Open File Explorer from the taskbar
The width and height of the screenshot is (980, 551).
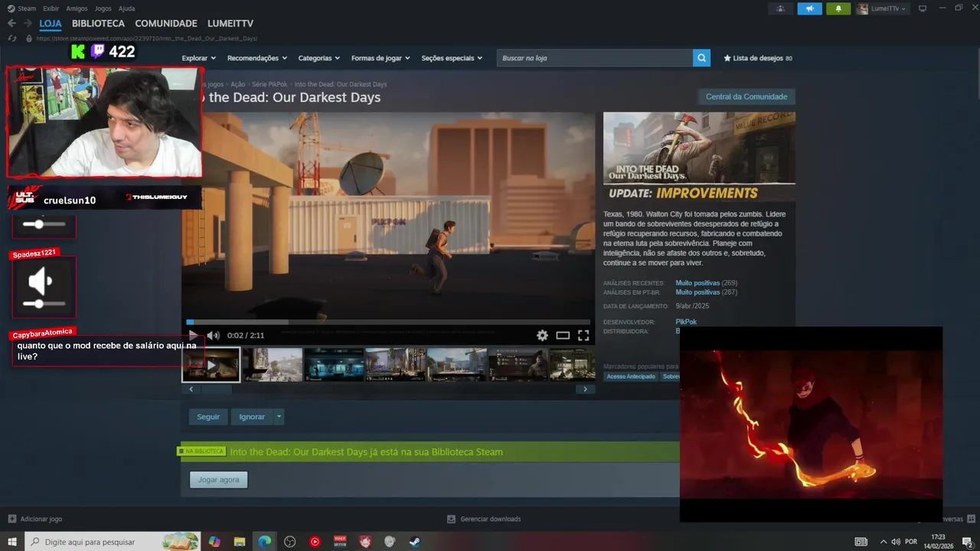tap(239, 542)
